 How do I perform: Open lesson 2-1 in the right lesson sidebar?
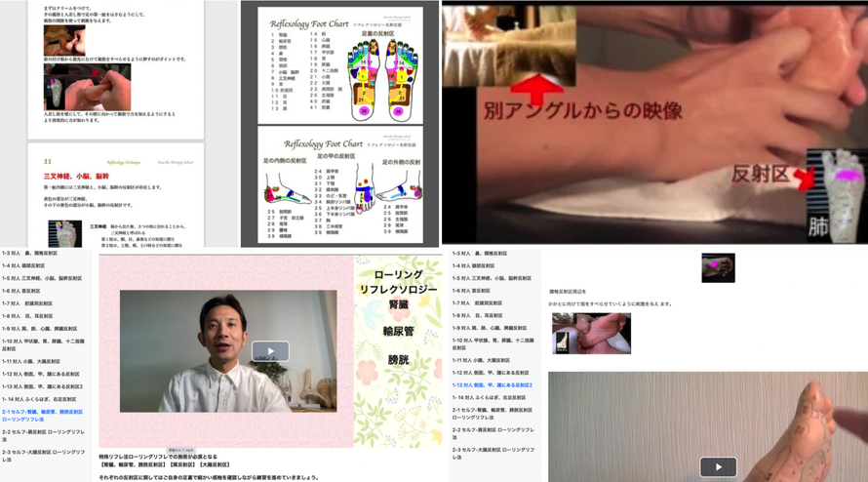[x=493, y=414]
